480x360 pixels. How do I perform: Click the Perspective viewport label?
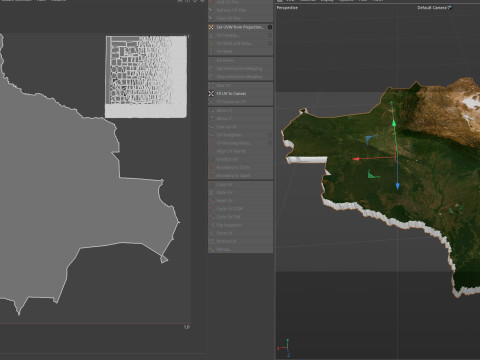[x=287, y=8]
